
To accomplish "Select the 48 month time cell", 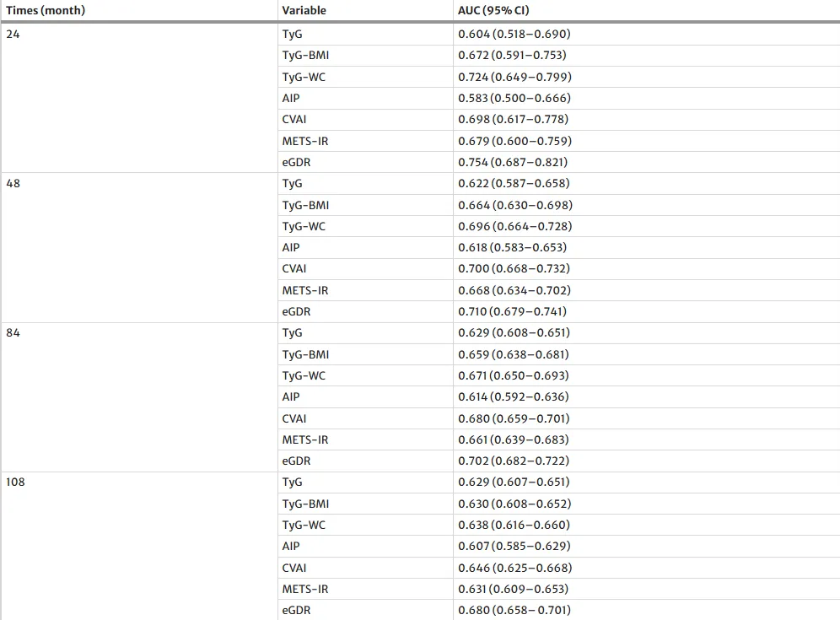I will 13,183.
